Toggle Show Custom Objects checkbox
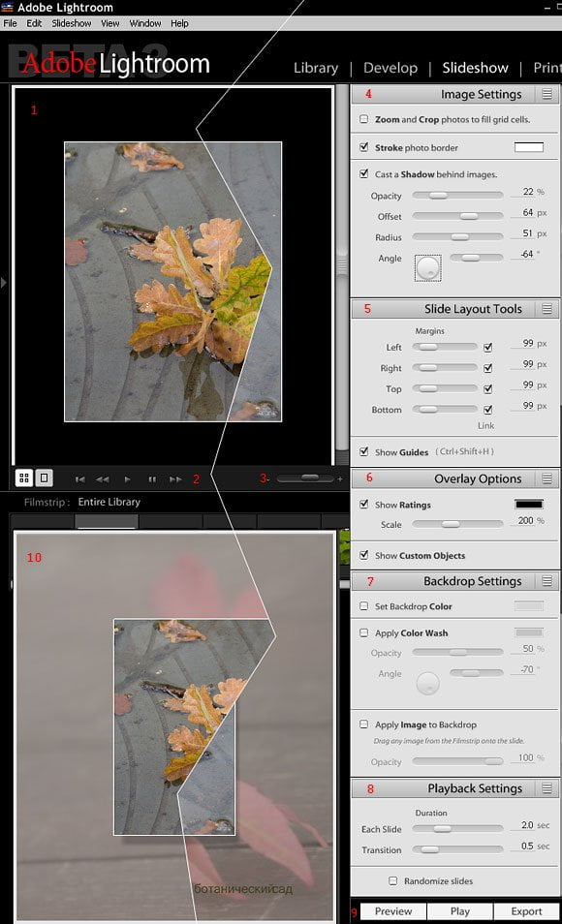 click(364, 555)
